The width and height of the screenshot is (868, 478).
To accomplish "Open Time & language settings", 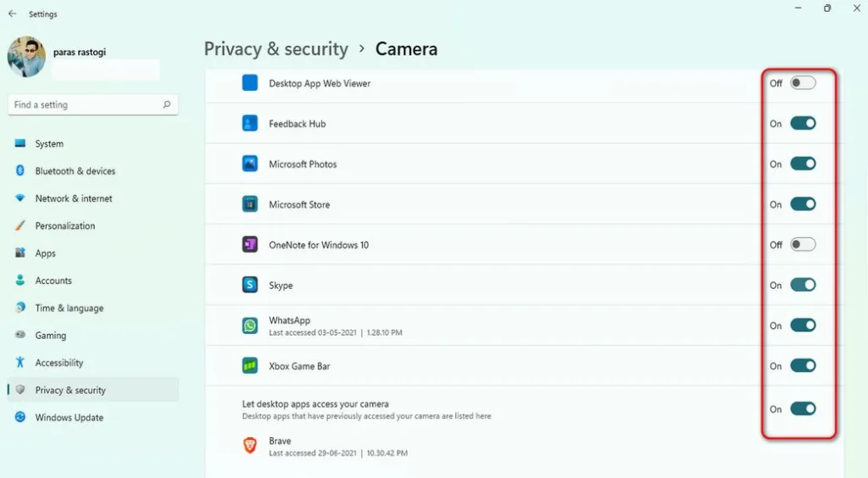I will tap(93, 308).
